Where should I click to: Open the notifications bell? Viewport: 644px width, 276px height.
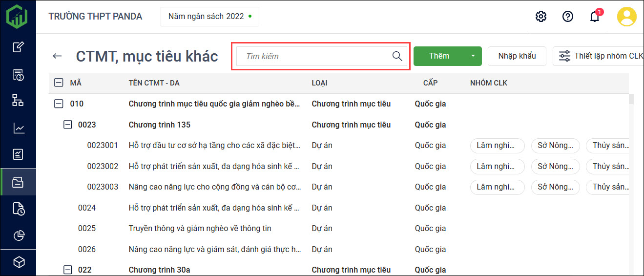coord(594,17)
